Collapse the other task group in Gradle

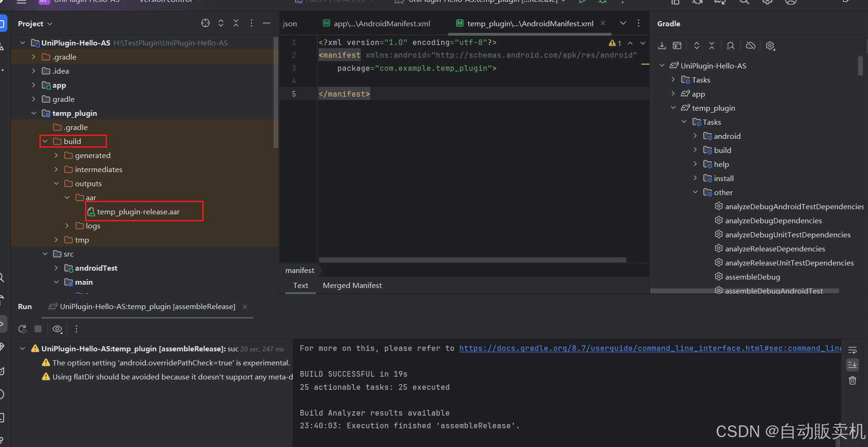(695, 192)
